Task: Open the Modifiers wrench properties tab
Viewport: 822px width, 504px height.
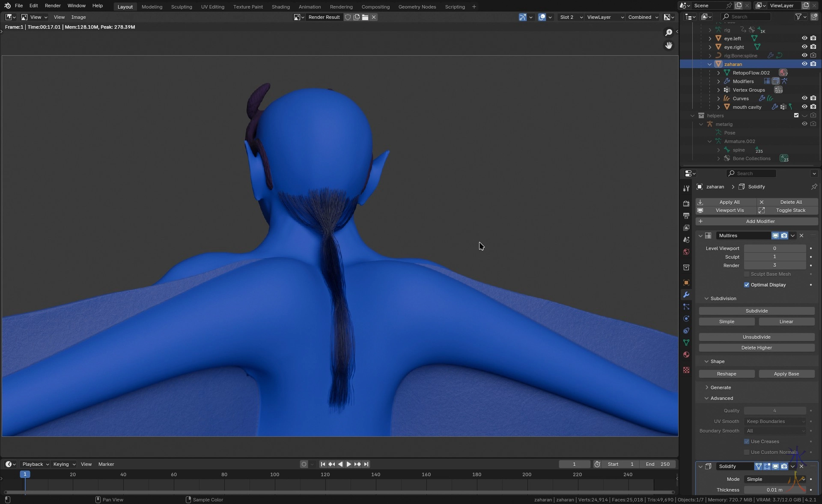Action: point(686,295)
